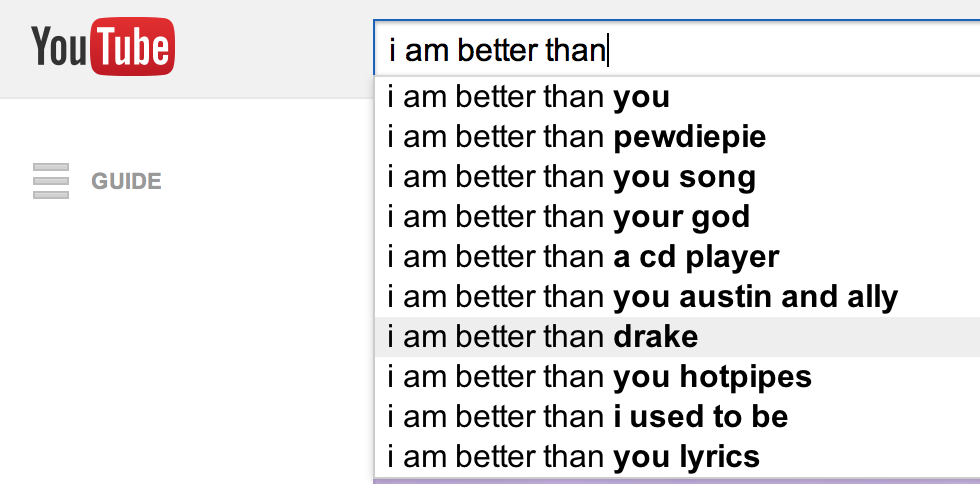Pick "i am better than i used to be"
The image size is (980, 484).
(588, 417)
